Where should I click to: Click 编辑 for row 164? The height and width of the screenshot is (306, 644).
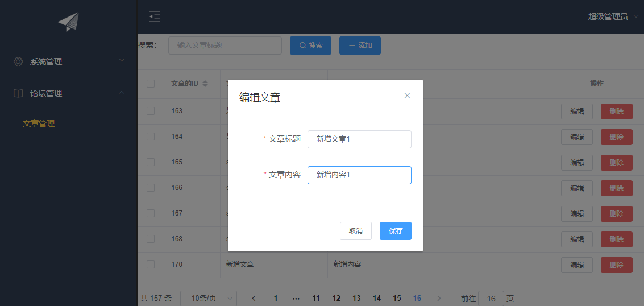[577, 137]
